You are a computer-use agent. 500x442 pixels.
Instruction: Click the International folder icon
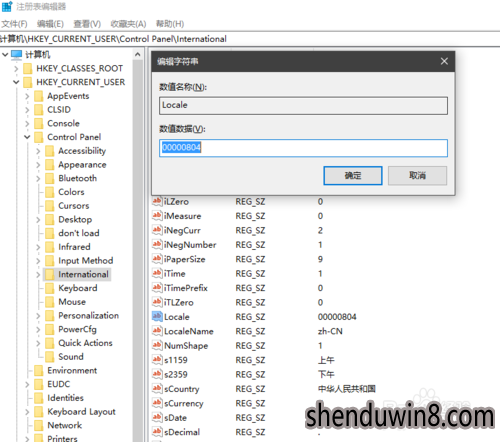coord(49,274)
